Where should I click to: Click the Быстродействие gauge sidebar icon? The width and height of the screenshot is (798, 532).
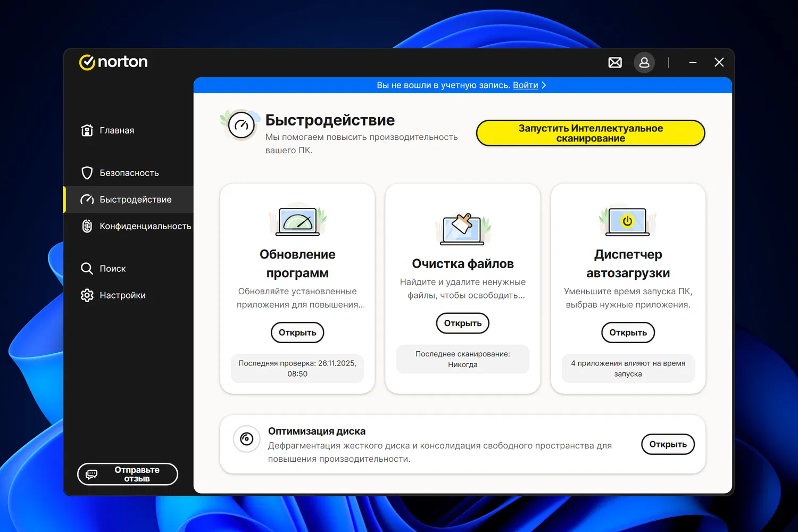87,199
